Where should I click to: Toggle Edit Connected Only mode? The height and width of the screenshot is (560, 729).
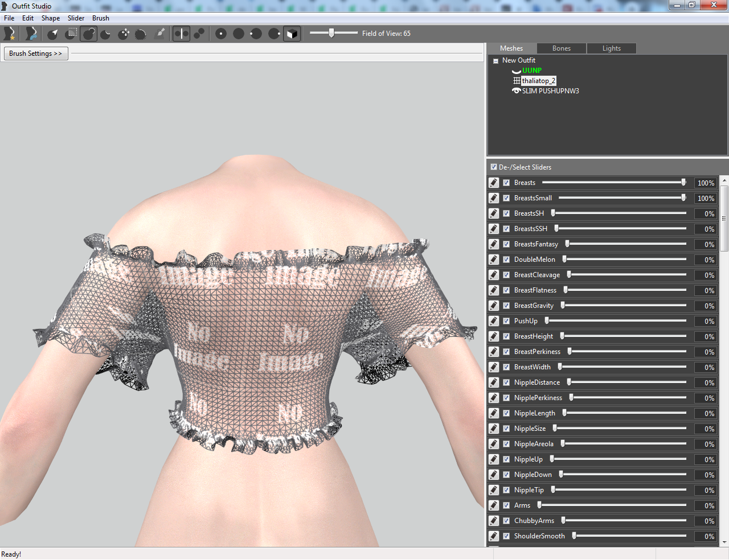click(x=199, y=34)
